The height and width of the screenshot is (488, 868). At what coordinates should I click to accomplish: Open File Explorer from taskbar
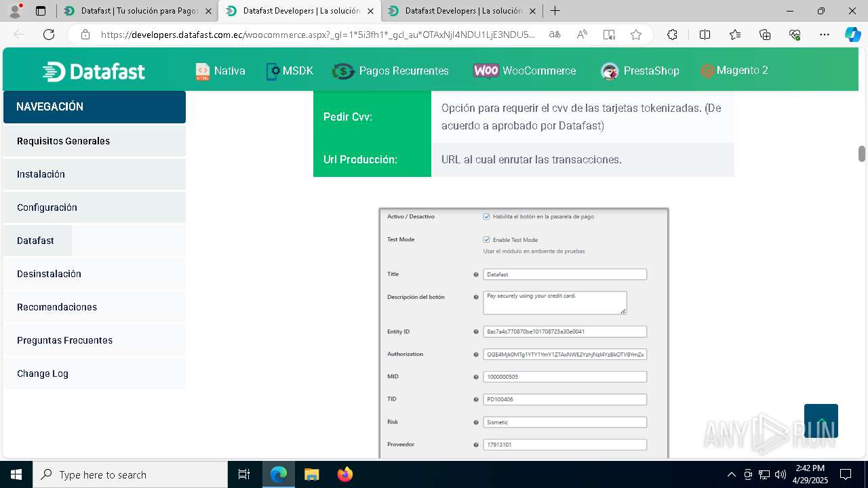(x=311, y=474)
